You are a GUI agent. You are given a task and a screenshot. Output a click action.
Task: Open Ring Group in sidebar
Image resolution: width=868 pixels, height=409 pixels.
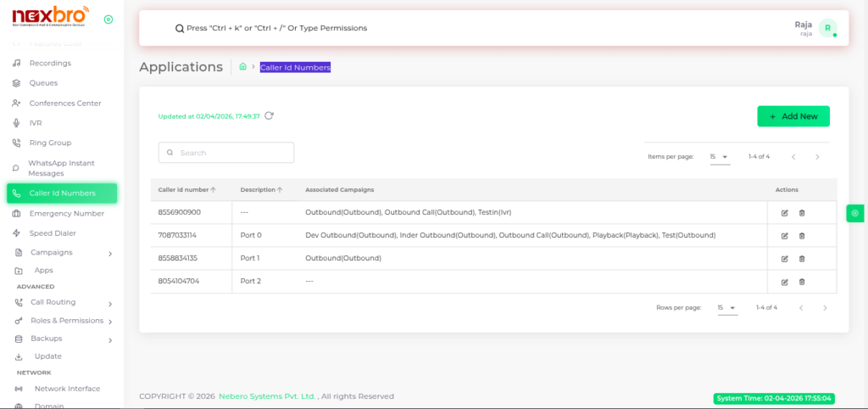[50, 143]
